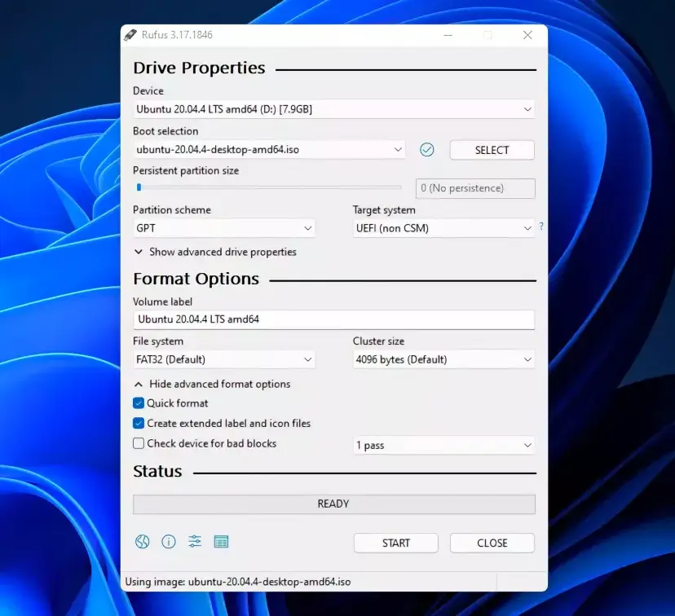Open the language selection globe icon
Viewport: 675px width, 616px height.
tap(142, 542)
